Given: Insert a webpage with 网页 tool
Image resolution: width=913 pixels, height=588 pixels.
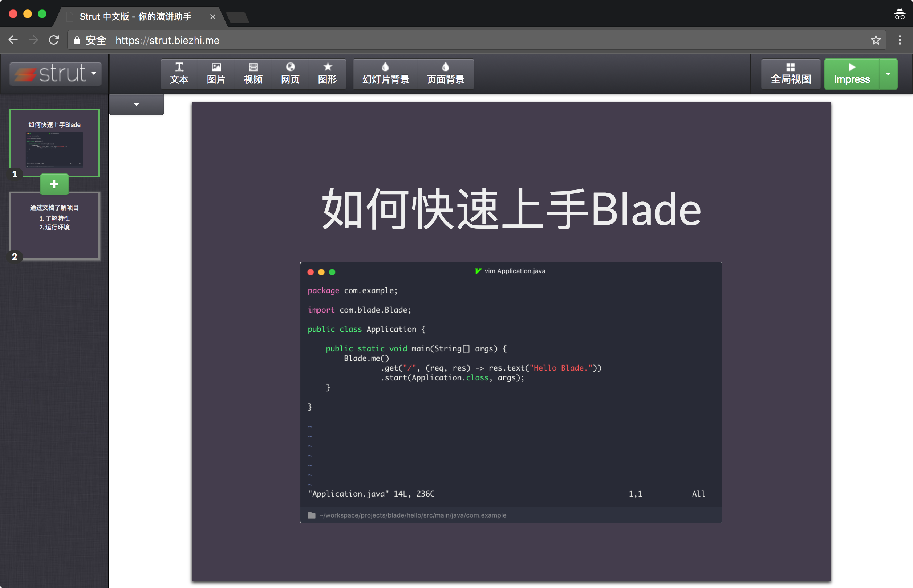Looking at the screenshot, I should click(x=290, y=74).
